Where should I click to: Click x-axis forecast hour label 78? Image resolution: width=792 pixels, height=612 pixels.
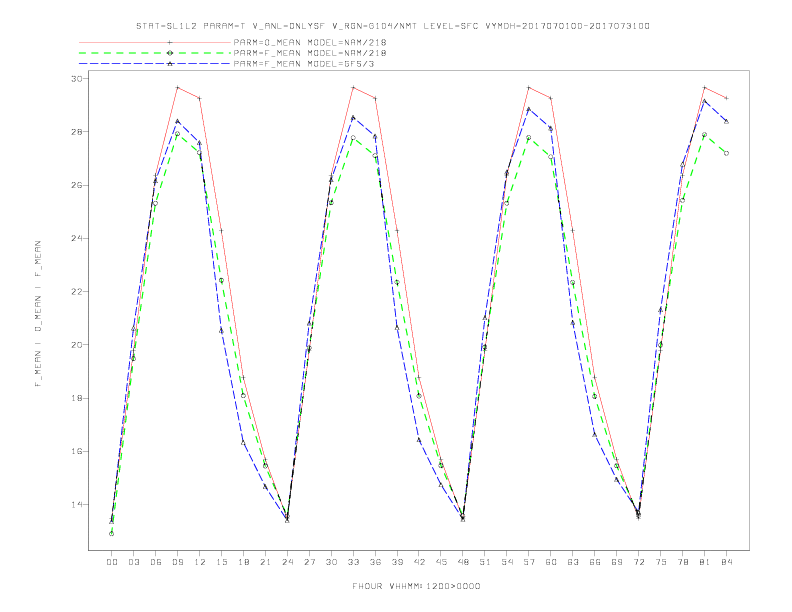(682, 562)
